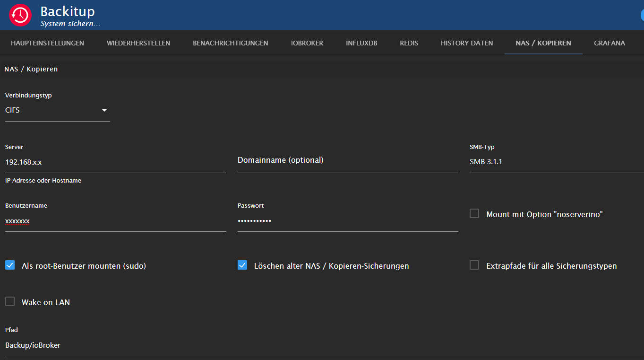The height and width of the screenshot is (360, 644).
Task: Open the Verbindungstyp CIFS dropdown arrow
Action: tap(104, 111)
